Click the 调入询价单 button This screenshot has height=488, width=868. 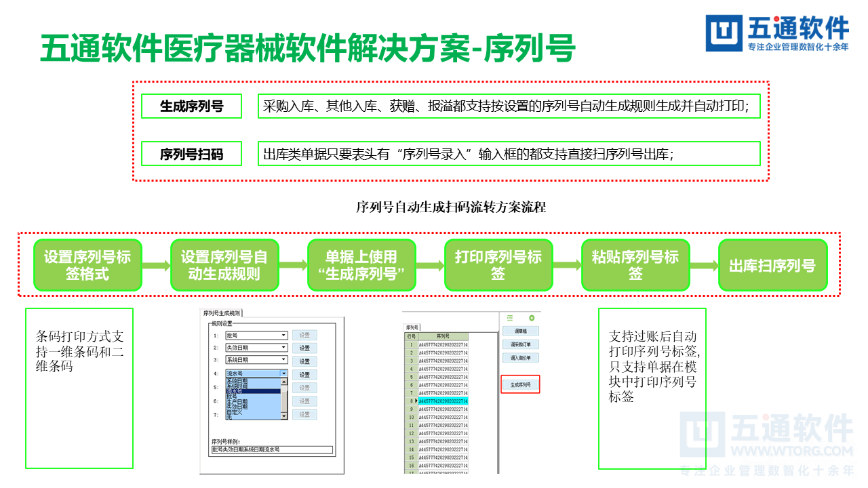[519, 359]
